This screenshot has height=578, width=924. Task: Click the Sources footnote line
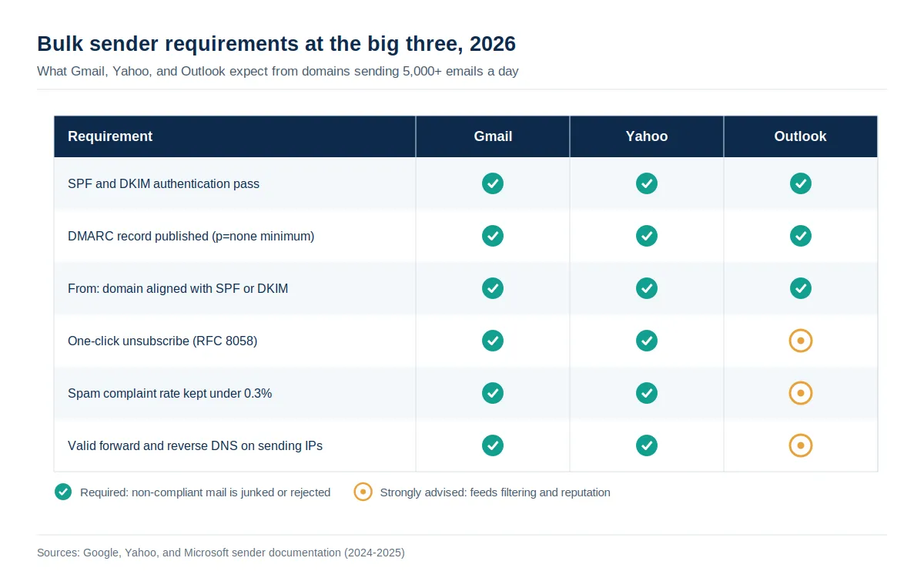pyautogui.click(x=221, y=553)
